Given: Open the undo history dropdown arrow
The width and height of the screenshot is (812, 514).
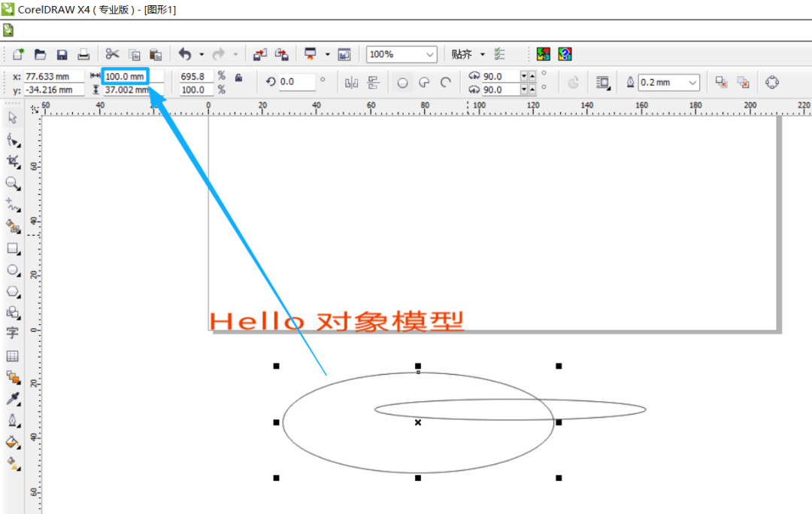Looking at the screenshot, I should [201, 54].
